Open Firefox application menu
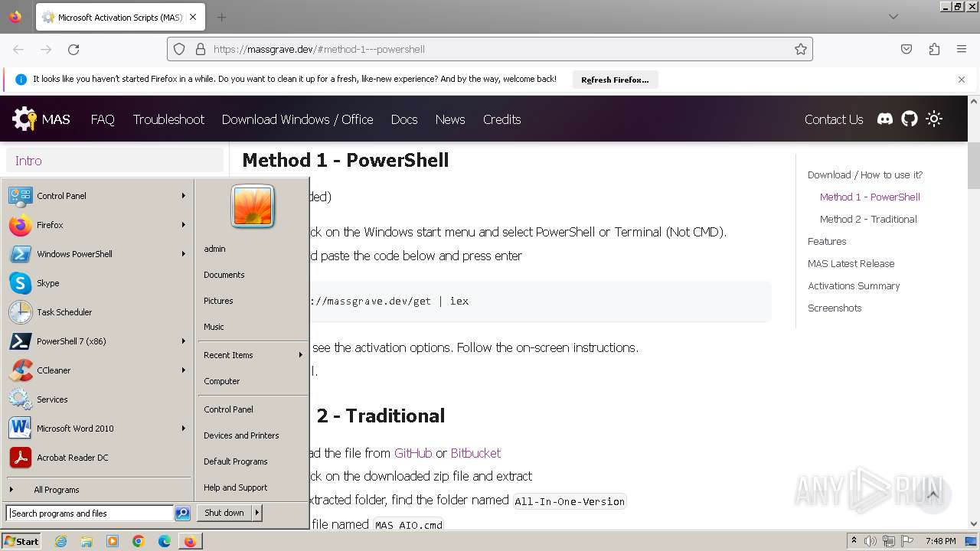This screenshot has width=980, height=551. point(962,49)
